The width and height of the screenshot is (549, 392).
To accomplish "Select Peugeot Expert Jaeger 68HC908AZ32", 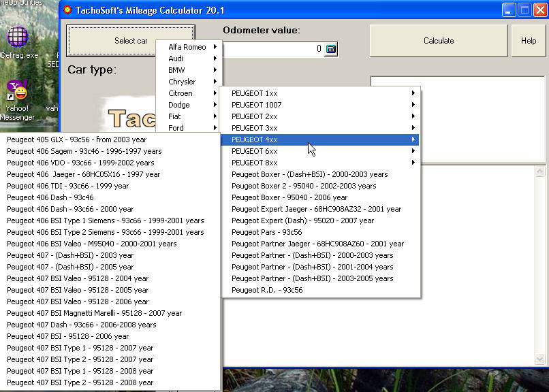I will pyautogui.click(x=321, y=208).
